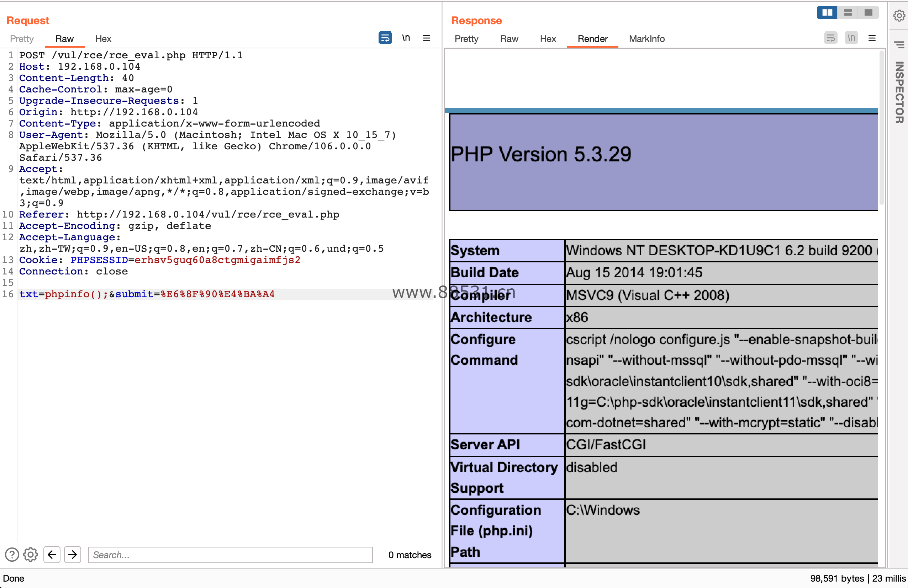Toggle non-printable characters in Request panel

point(406,38)
